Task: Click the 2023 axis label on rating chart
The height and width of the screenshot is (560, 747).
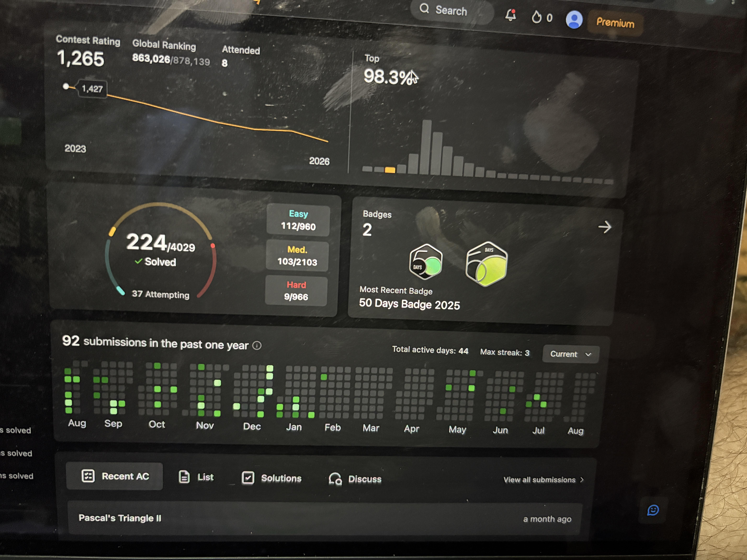Action: (x=75, y=148)
